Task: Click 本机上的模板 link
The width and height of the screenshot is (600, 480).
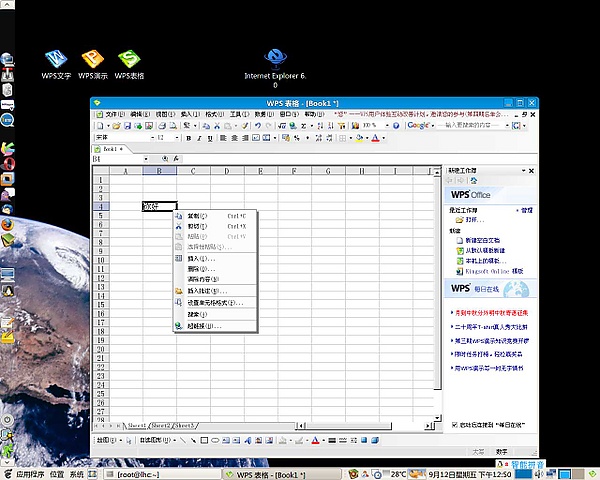Action: pos(486,261)
